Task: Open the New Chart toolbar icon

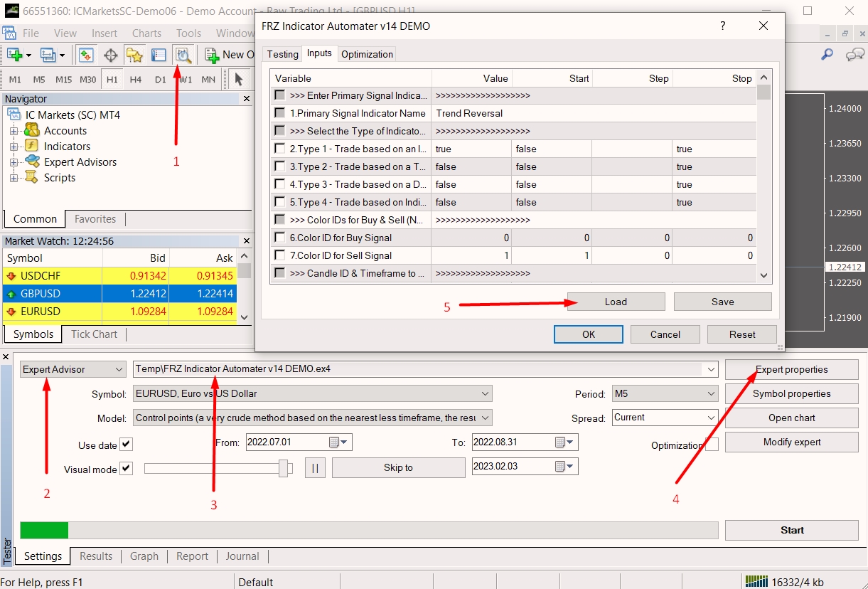Action: (x=14, y=55)
